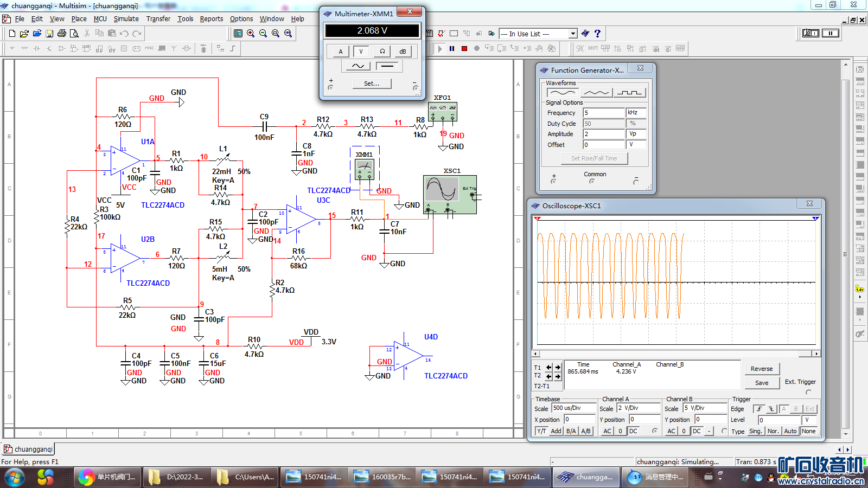The width and height of the screenshot is (868, 488).
Task: Click the oscilloscope Timebase Scale field
Action: (x=573, y=408)
